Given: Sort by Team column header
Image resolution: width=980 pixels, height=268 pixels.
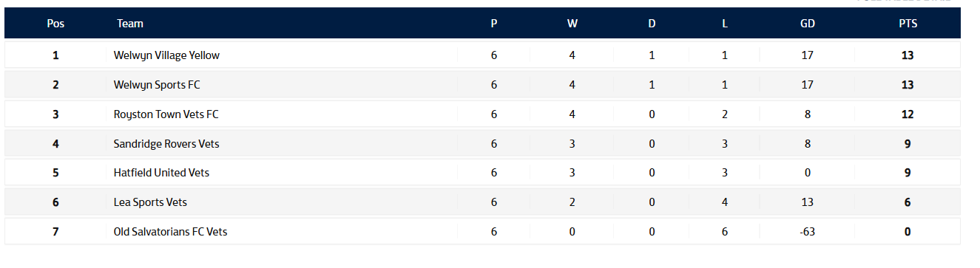Looking at the screenshot, I should tap(130, 24).
